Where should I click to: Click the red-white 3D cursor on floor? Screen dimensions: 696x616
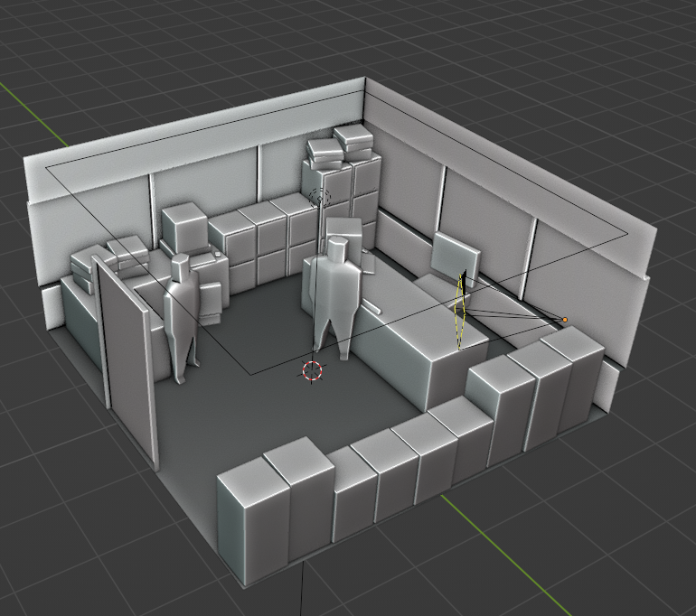click(x=312, y=370)
